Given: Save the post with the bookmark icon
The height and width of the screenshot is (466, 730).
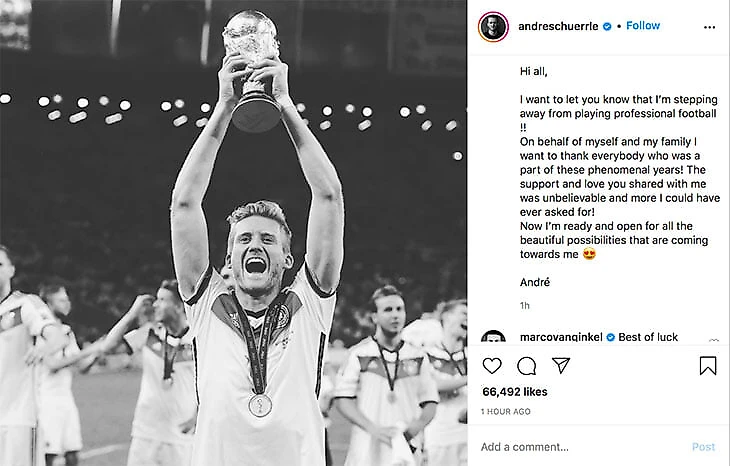Looking at the screenshot, I should click(707, 366).
